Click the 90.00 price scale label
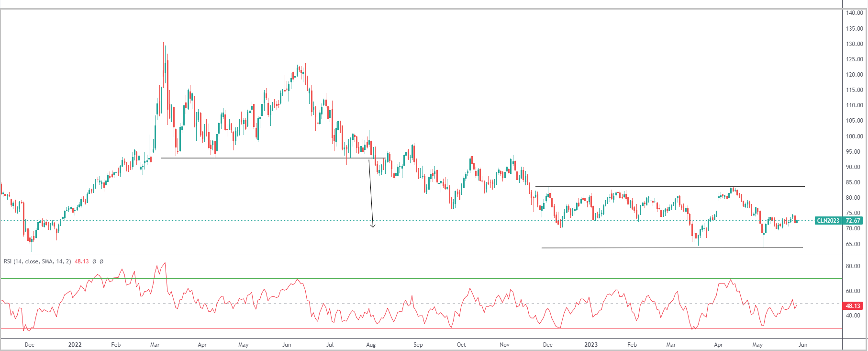 853,167
